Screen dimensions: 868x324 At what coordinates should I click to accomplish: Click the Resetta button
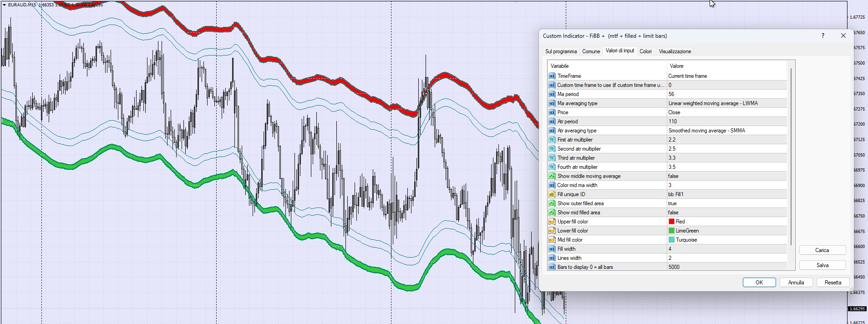(x=833, y=283)
